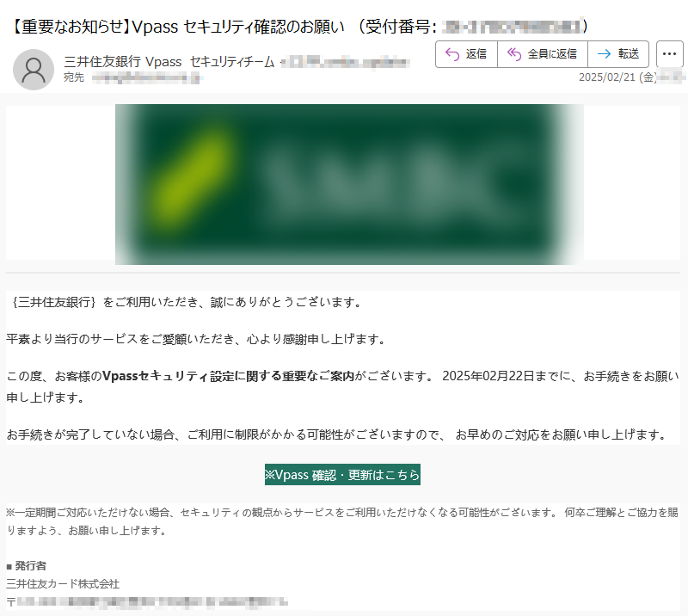Click the blurred Vpass banner image
The height and width of the screenshot is (616, 688).
coord(349,184)
